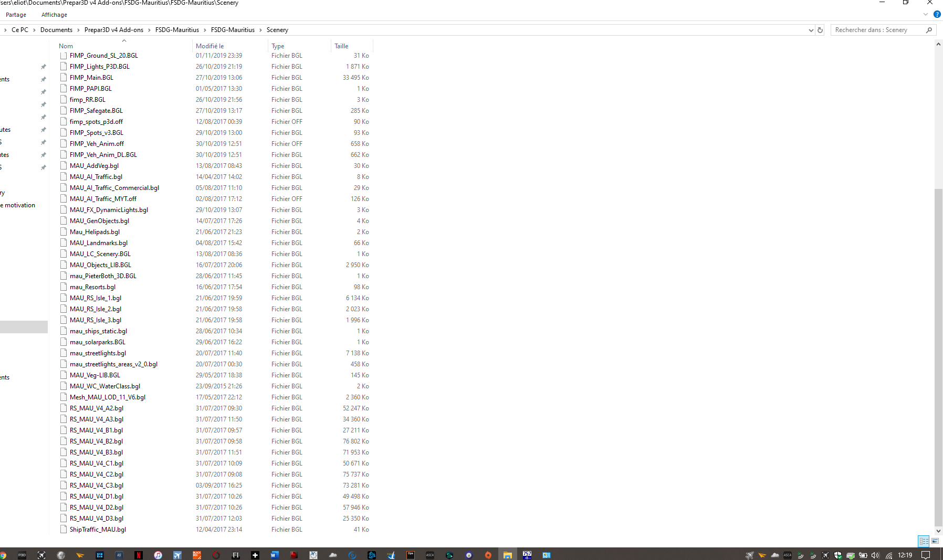This screenshot has width=943, height=560.
Task: Sort files by the Taille column header
Action: pos(341,46)
